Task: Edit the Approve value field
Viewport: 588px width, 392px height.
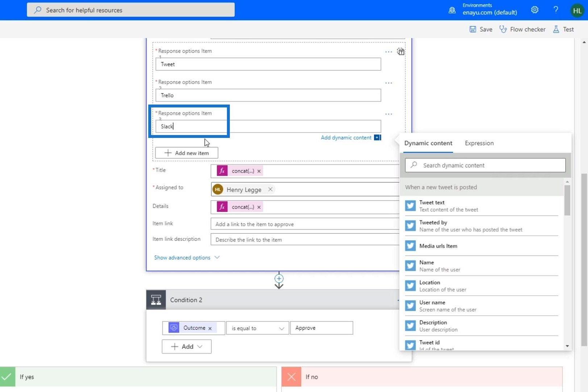Action: coord(321,328)
